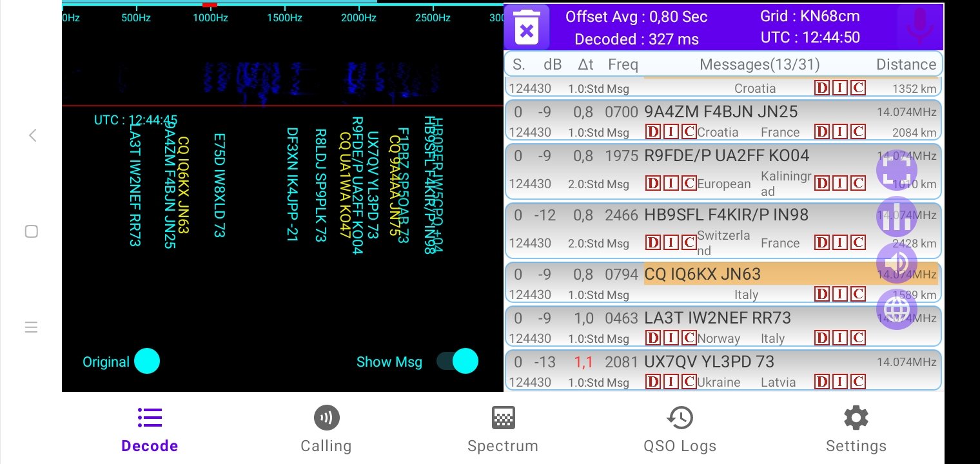The height and width of the screenshot is (464, 980).
Task: Tap the floating globe button
Action: click(896, 310)
